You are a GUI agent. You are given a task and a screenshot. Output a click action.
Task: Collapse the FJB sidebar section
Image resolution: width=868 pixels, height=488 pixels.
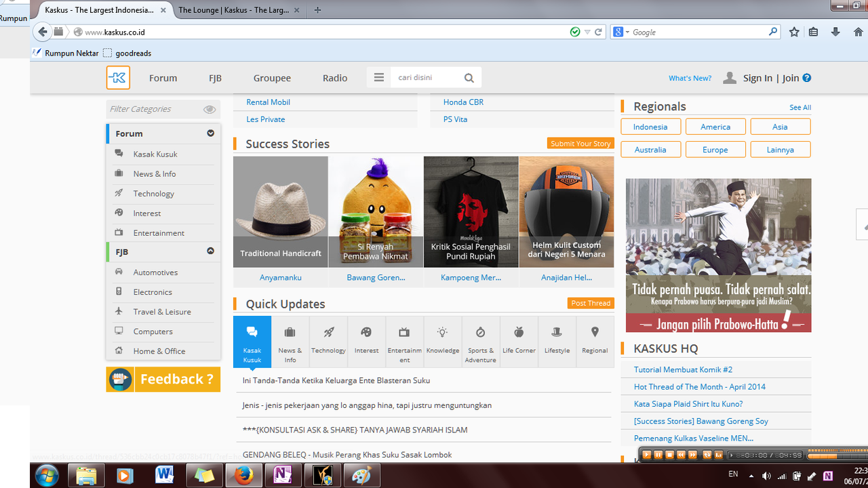[210, 251]
